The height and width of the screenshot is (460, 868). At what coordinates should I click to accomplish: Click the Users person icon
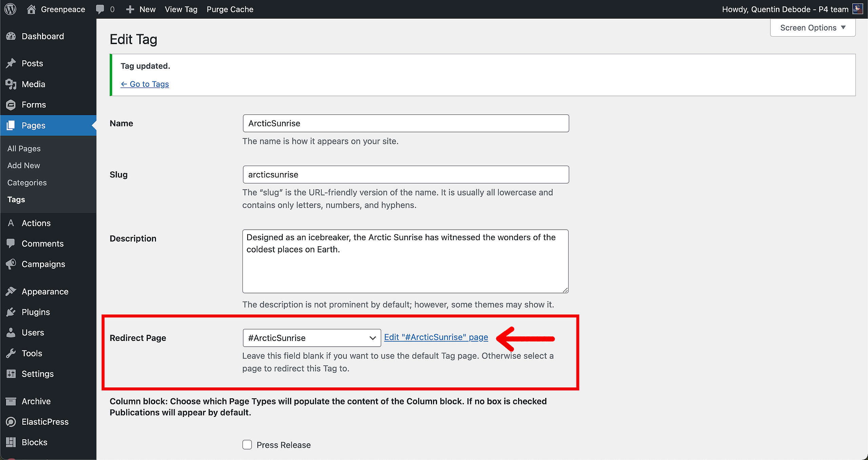(x=11, y=332)
